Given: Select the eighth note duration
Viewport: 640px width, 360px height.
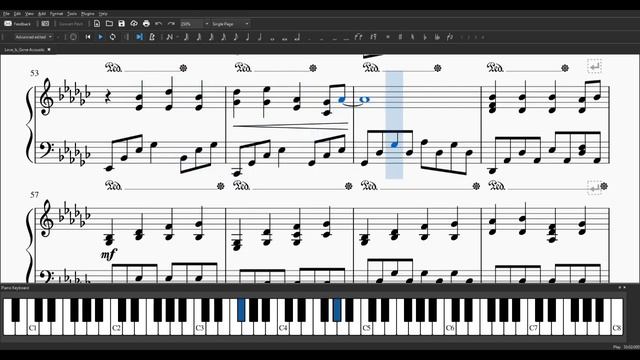Looking at the screenshot, I should pos(235,37).
